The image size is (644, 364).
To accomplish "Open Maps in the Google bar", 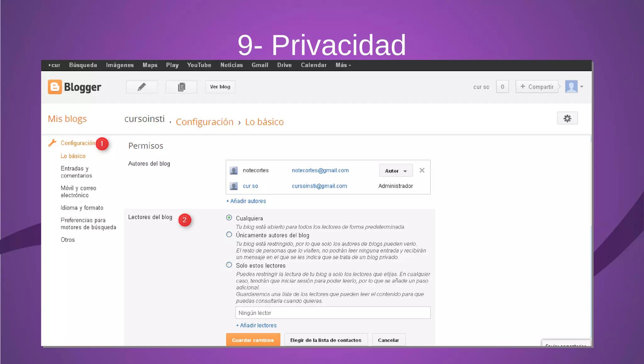I will click(150, 65).
